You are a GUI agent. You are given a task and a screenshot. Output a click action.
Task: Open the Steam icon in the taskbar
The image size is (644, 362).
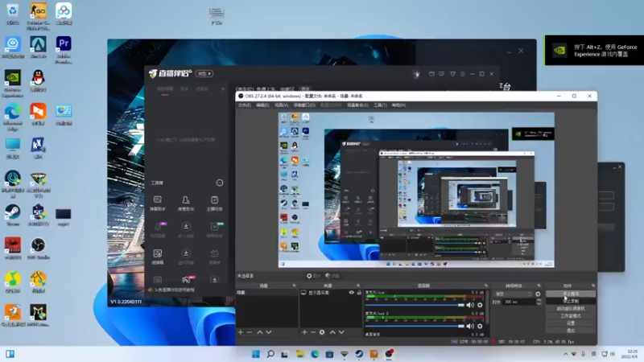pos(359,354)
